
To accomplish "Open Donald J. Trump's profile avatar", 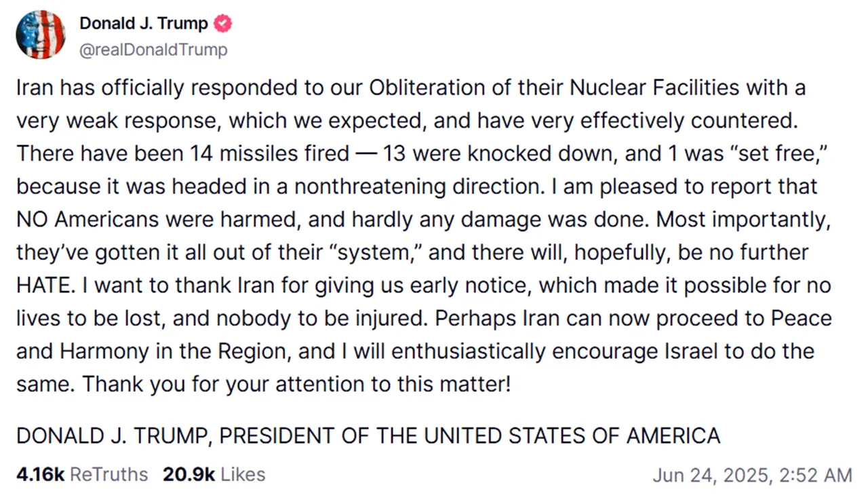I will 41,36.
